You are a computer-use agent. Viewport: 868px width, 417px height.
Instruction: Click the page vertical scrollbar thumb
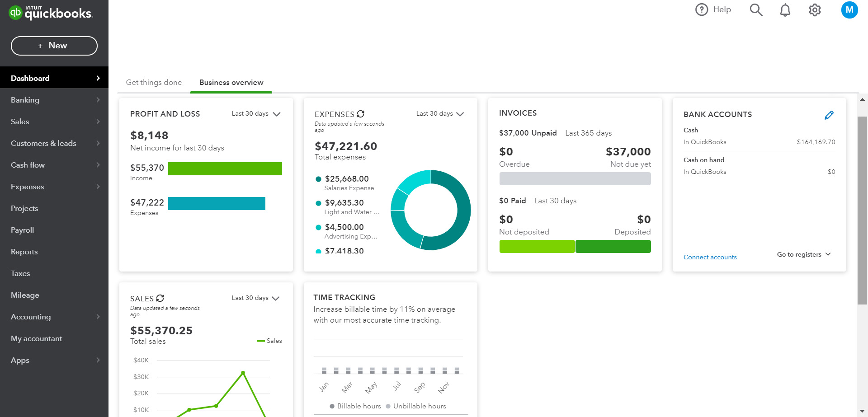pos(862,210)
